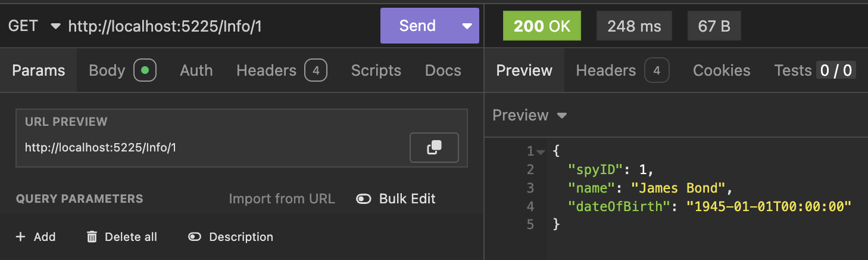This screenshot has height=260, width=868.
Task: Toggle Bulk Edit mode
Action: click(363, 199)
